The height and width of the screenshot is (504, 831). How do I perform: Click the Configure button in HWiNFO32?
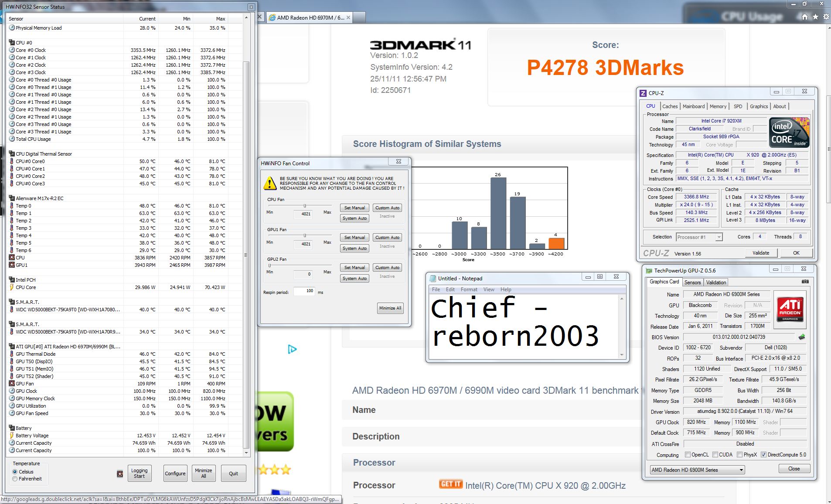tap(175, 473)
